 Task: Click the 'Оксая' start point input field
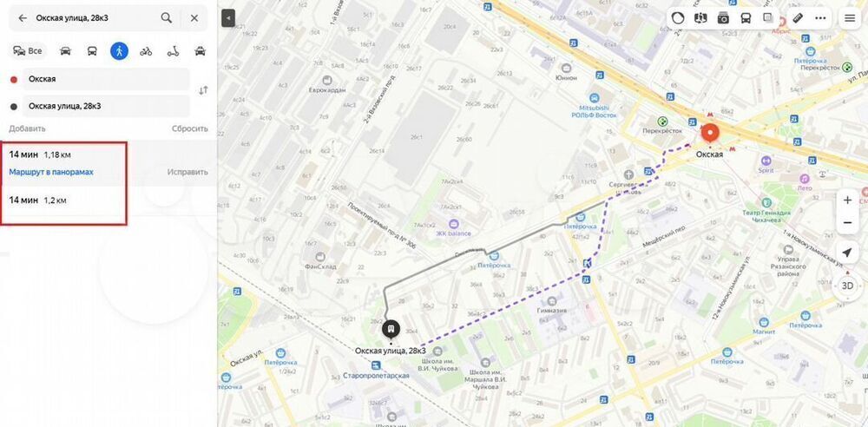click(x=105, y=79)
